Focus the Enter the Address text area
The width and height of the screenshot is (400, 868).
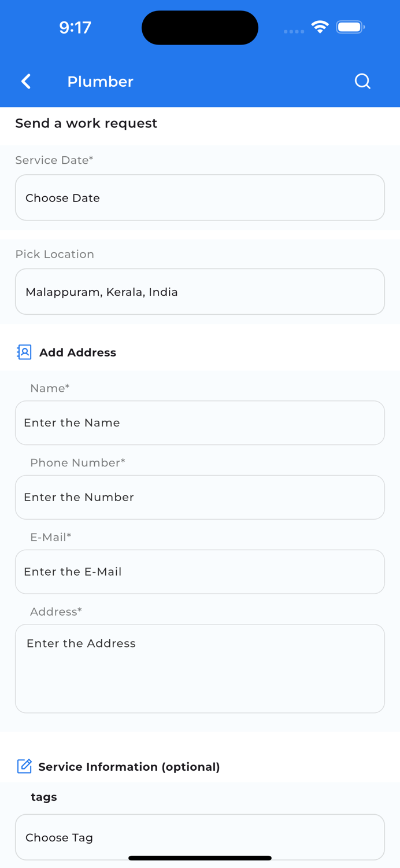(200, 668)
